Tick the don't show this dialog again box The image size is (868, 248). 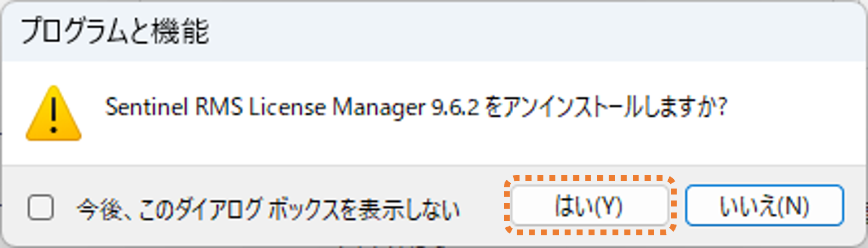point(42,208)
